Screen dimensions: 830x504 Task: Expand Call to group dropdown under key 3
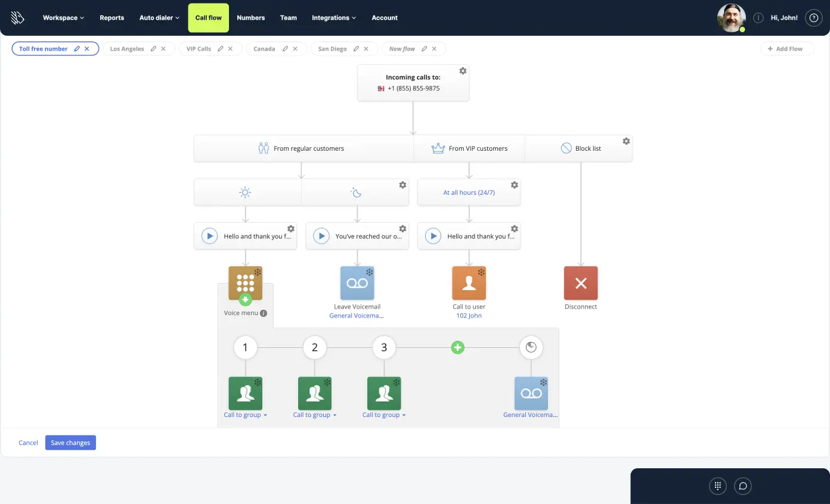384,415
